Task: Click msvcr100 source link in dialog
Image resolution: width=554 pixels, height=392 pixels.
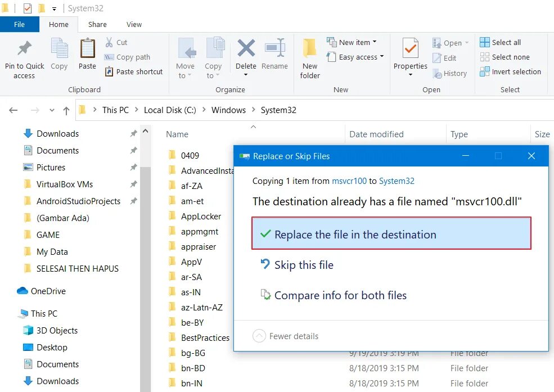Action: [x=349, y=181]
